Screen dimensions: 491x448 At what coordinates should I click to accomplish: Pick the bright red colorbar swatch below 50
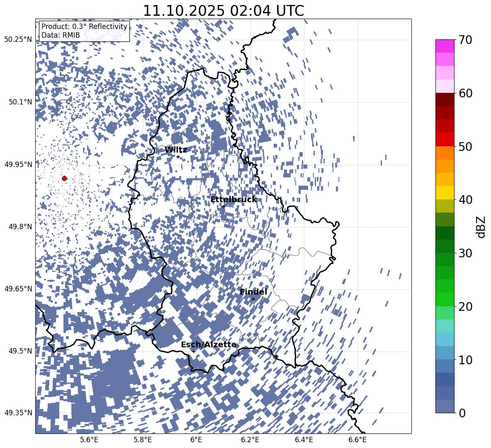tap(445, 140)
